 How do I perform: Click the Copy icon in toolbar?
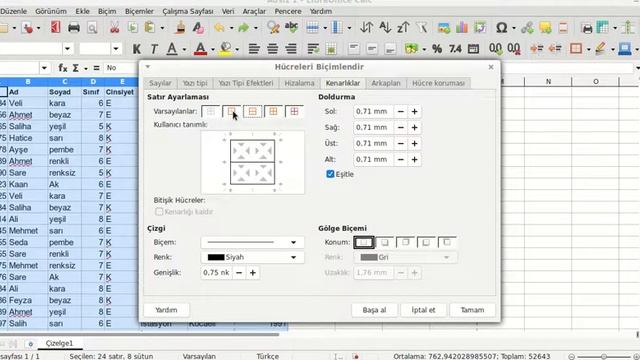point(133,28)
